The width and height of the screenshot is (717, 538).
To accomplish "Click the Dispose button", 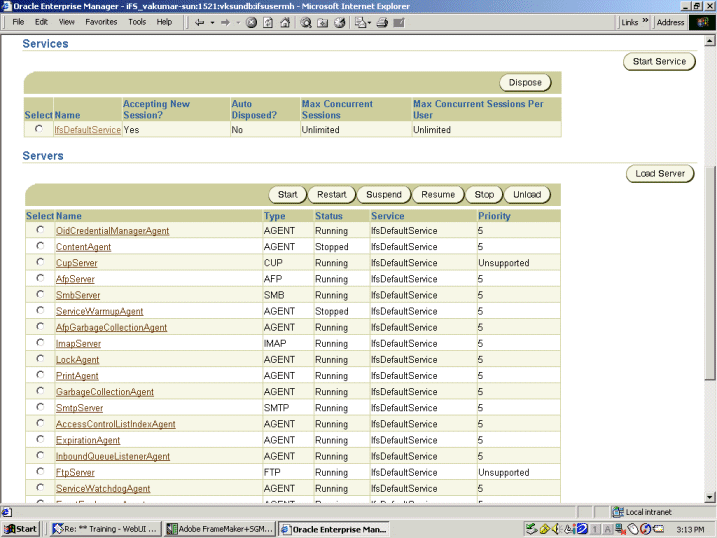I will pyautogui.click(x=525, y=83).
